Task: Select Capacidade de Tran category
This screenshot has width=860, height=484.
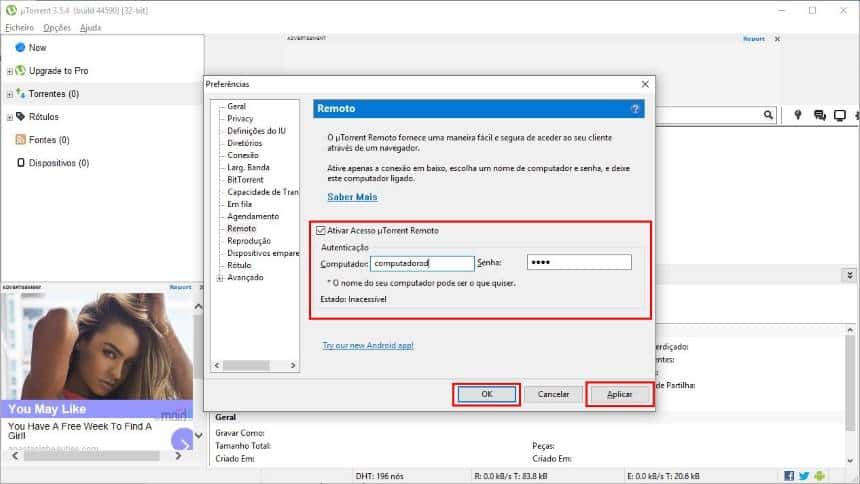Action: click(x=263, y=192)
